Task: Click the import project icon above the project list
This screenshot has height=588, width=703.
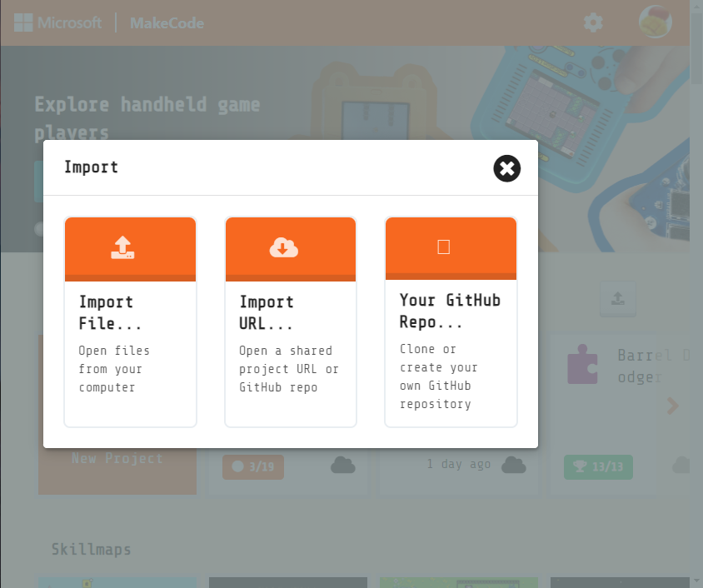Action: [617, 299]
